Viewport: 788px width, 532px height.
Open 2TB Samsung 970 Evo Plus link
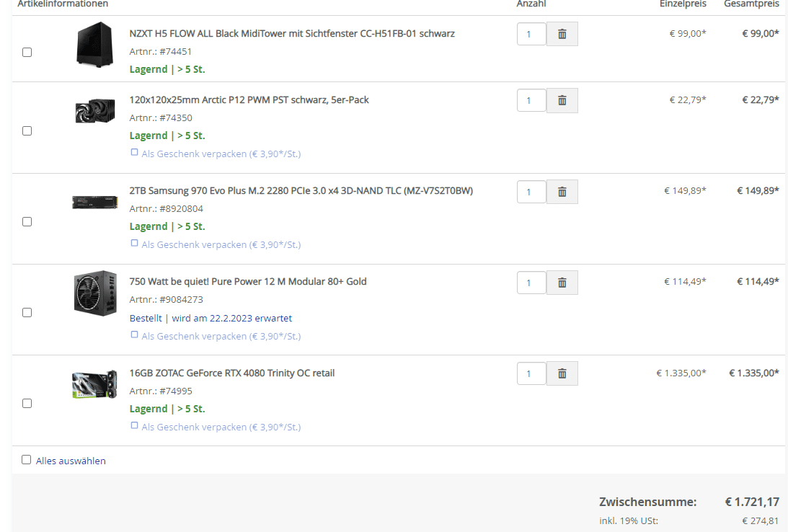(301, 191)
